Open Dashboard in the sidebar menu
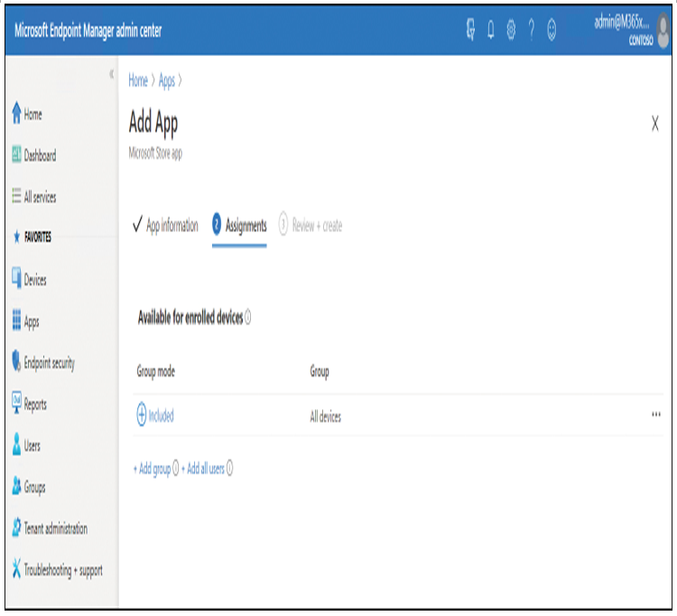Screen dimensions: 677x616 coord(40,155)
